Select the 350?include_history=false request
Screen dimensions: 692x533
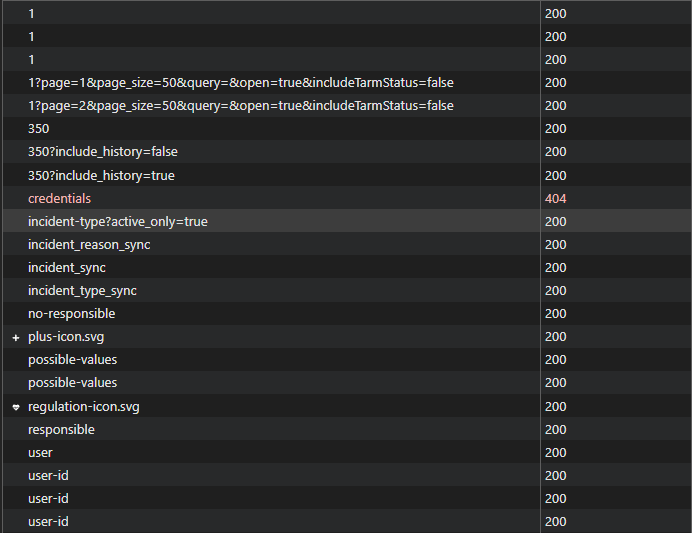pos(103,152)
